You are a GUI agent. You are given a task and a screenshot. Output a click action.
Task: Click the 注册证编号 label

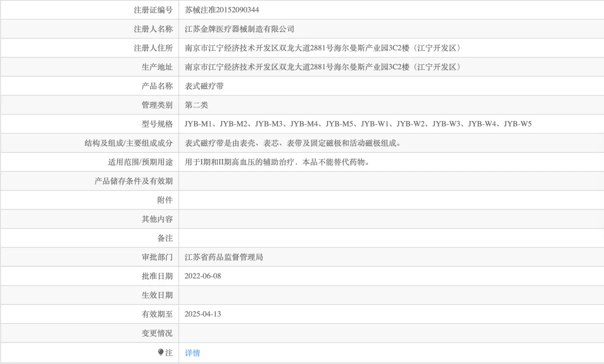153,10
